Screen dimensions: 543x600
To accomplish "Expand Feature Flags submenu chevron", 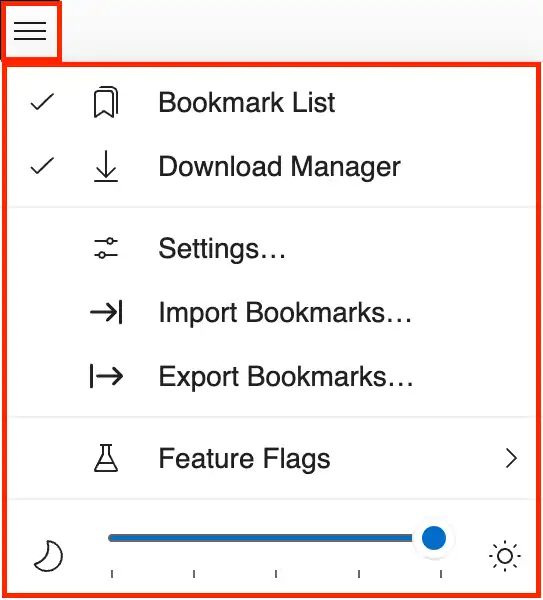I will coord(511,458).
